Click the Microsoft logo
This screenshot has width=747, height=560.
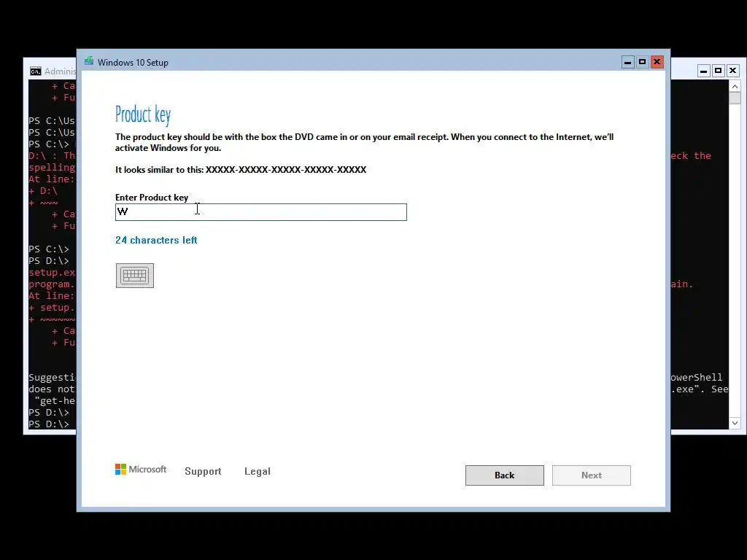141,470
